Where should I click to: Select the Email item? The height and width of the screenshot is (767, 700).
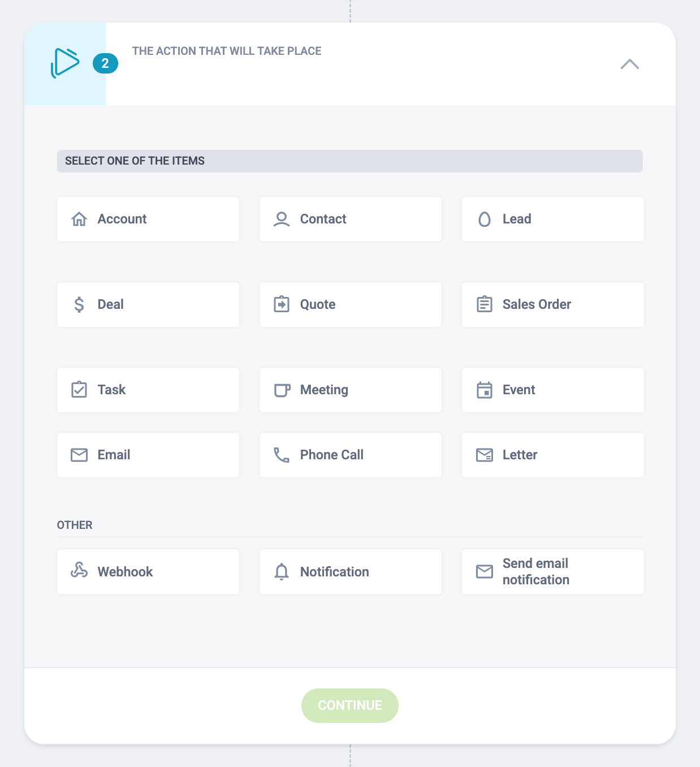point(148,455)
